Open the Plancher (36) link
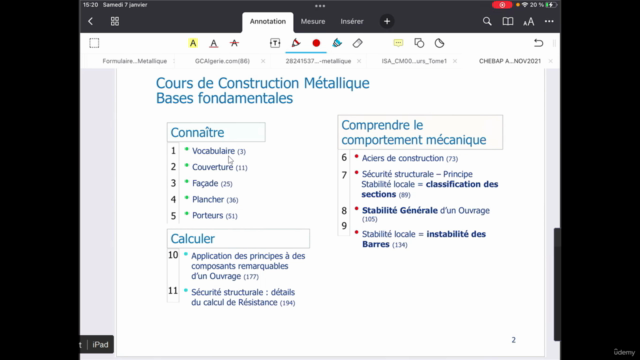This screenshot has width=640, height=360. (215, 200)
